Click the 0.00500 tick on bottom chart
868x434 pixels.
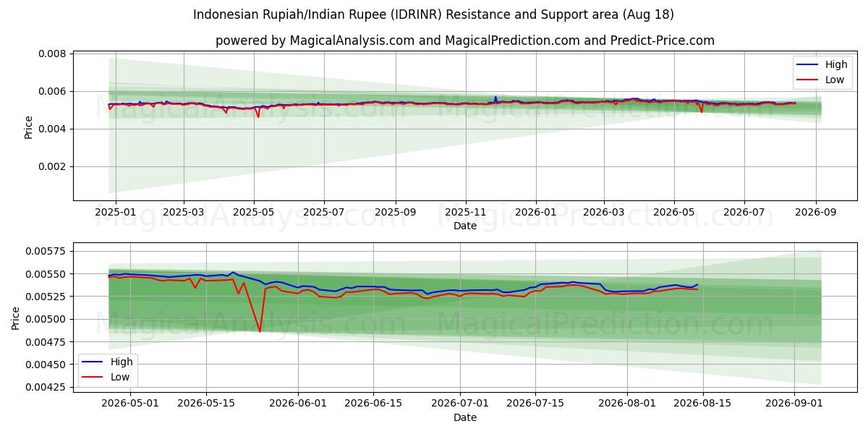tap(46, 319)
